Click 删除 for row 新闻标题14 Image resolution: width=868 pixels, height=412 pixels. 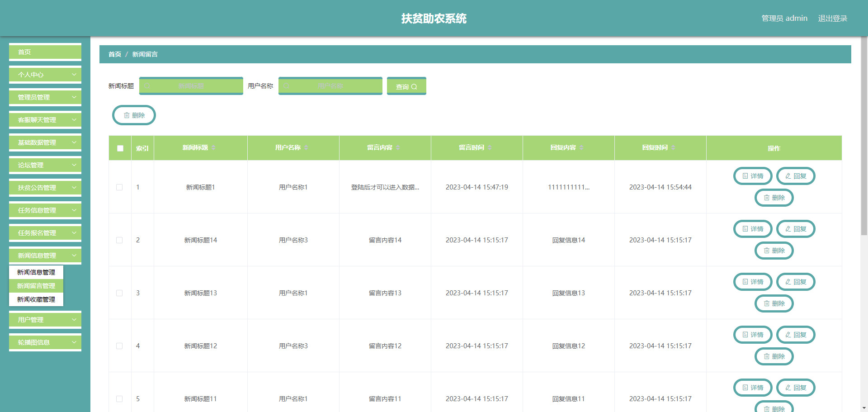(774, 251)
